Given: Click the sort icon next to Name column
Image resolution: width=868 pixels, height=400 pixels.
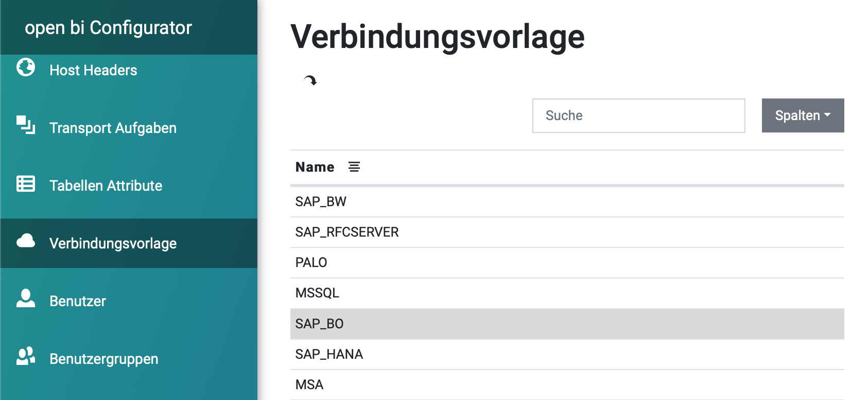Looking at the screenshot, I should pyautogui.click(x=354, y=166).
